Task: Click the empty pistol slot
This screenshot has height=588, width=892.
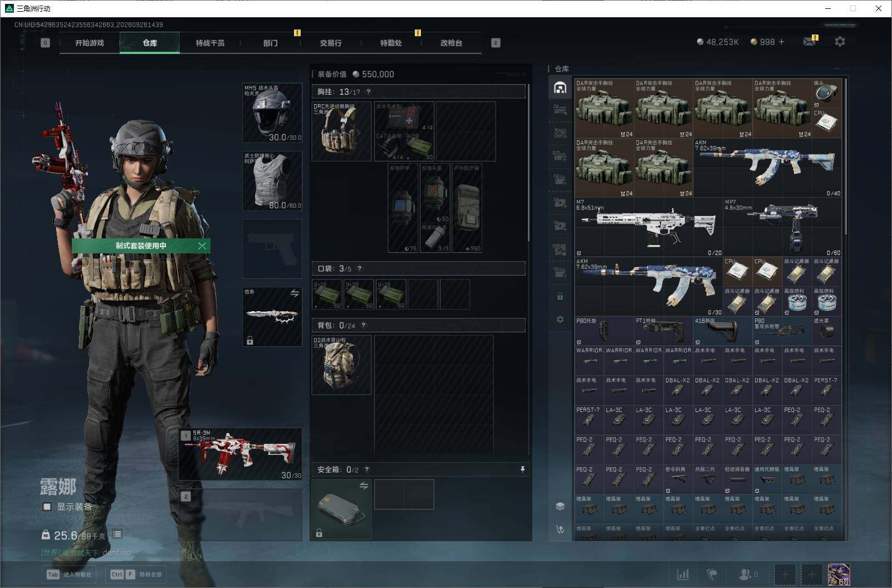Action: coord(272,249)
